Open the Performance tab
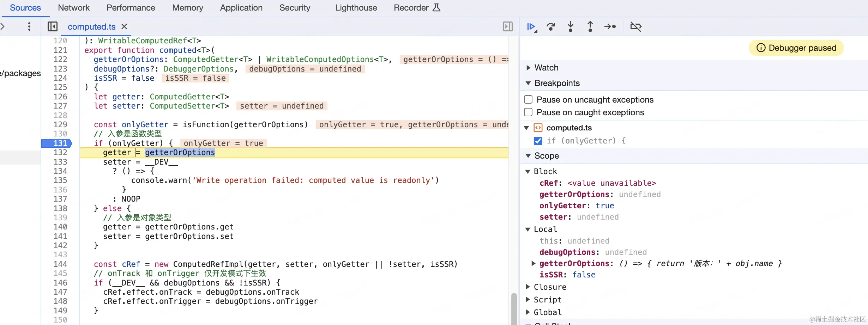This screenshot has height=325, width=868. click(131, 8)
